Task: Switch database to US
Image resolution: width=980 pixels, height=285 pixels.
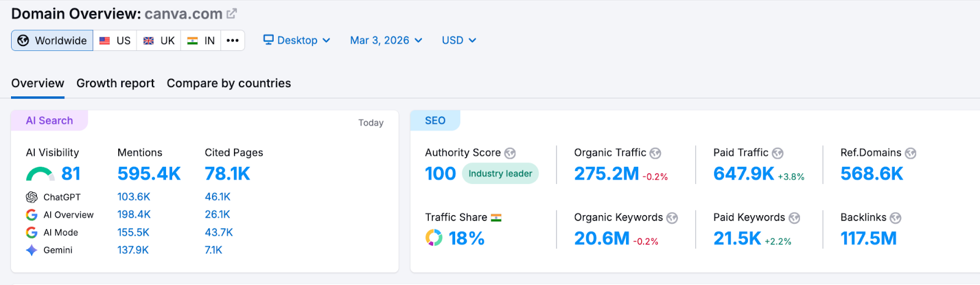Action: (x=115, y=40)
